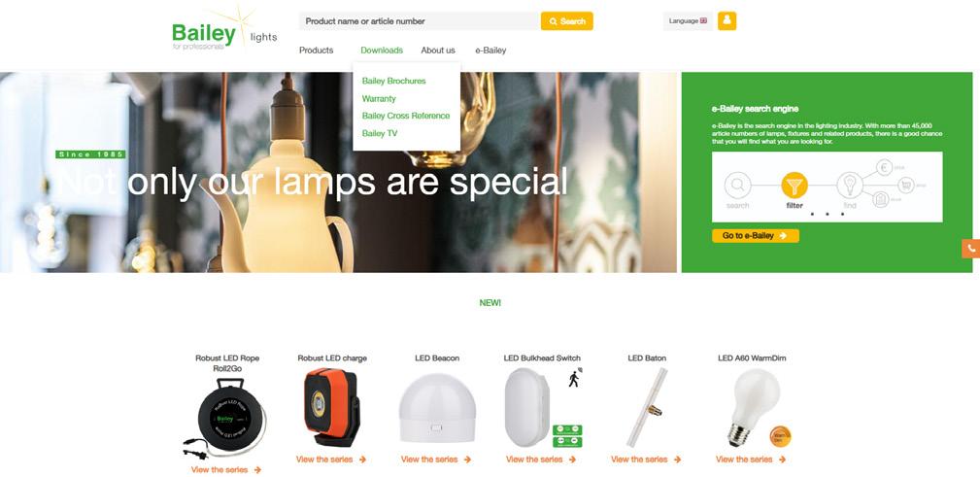This screenshot has height=477, width=980.
Task: Click the shopping cart shop icon
Action: click(x=905, y=185)
